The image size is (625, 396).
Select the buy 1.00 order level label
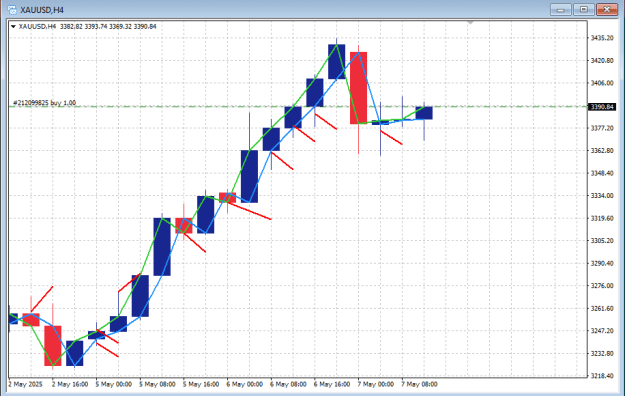point(45,103)
